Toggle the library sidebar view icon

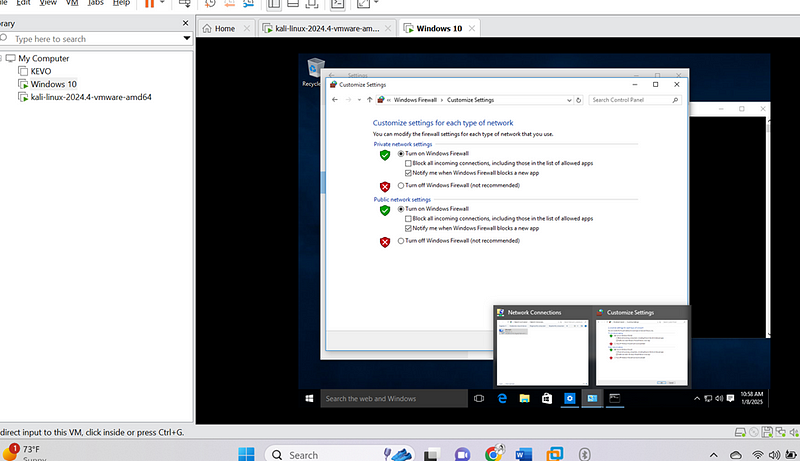(x=274, y=4)
